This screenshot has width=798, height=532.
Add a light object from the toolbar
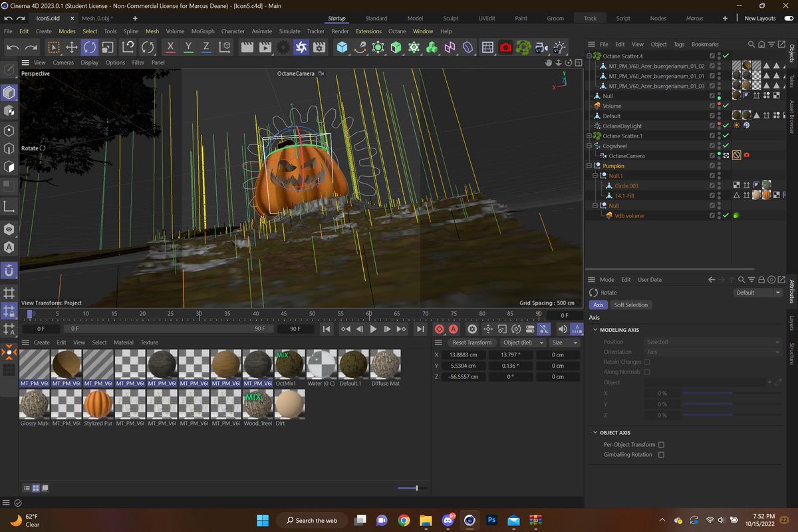tap(559, 47)
